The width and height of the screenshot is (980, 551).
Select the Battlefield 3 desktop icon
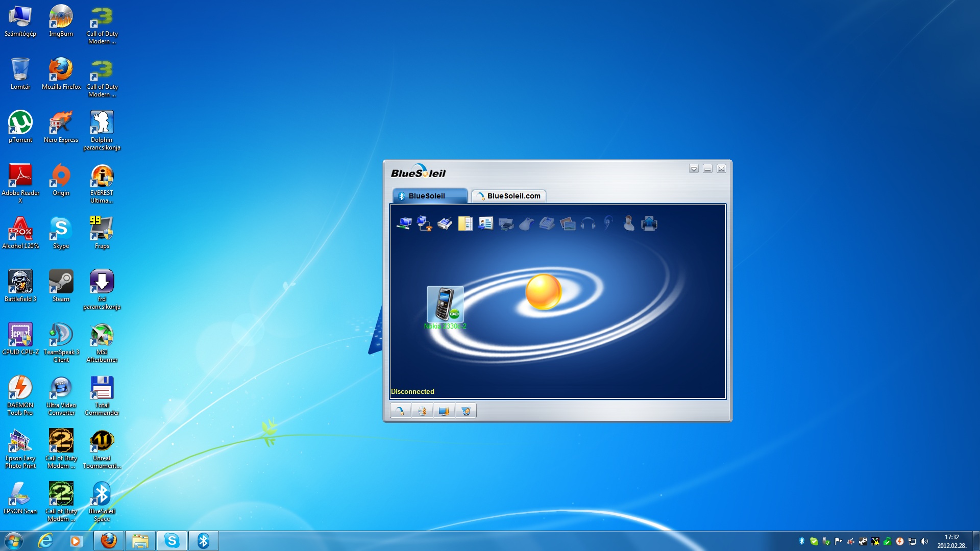pyautogui.click(x=20, y=287)
